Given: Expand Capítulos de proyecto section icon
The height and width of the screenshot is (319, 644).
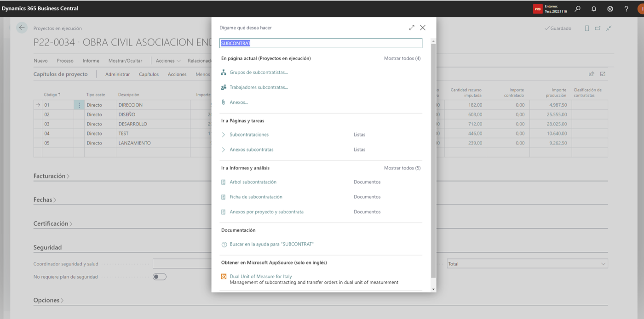Looking at the screenshot, I should [603, 74].
